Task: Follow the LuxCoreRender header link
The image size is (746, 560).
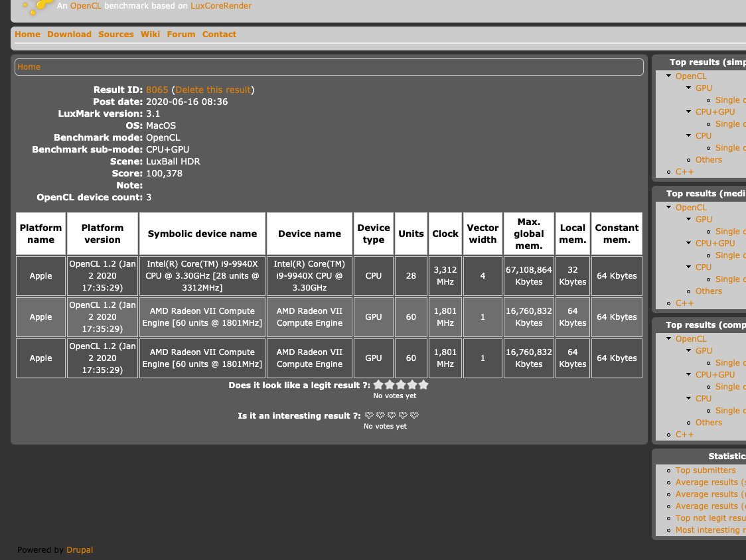Action: (221, 6)
